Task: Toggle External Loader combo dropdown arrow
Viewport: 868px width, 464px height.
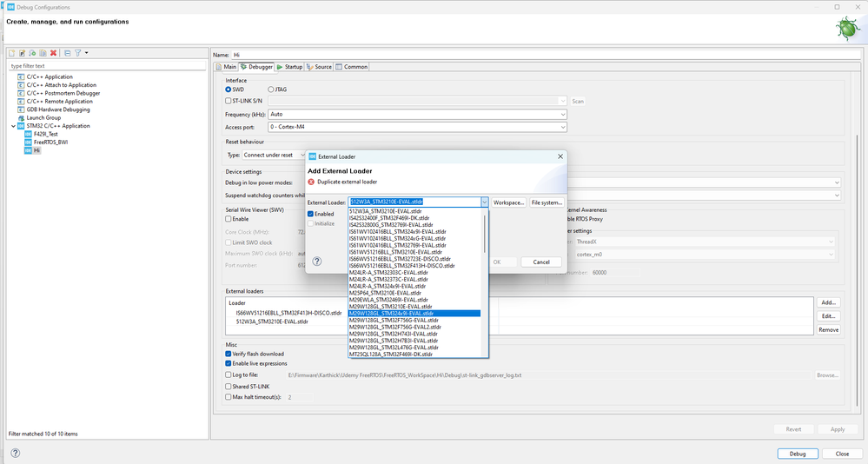Action: click(x=484, y=202)
